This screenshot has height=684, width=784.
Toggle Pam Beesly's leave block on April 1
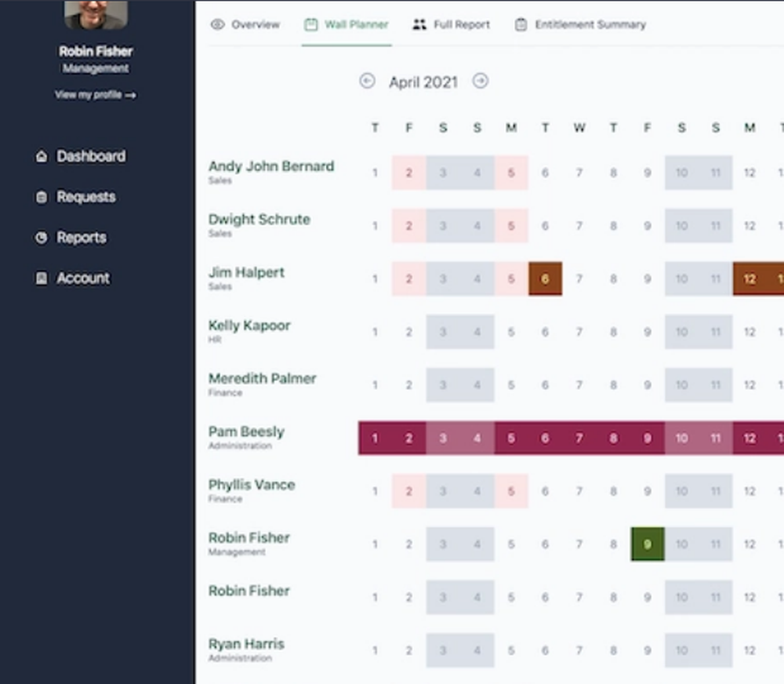[375, 438]
